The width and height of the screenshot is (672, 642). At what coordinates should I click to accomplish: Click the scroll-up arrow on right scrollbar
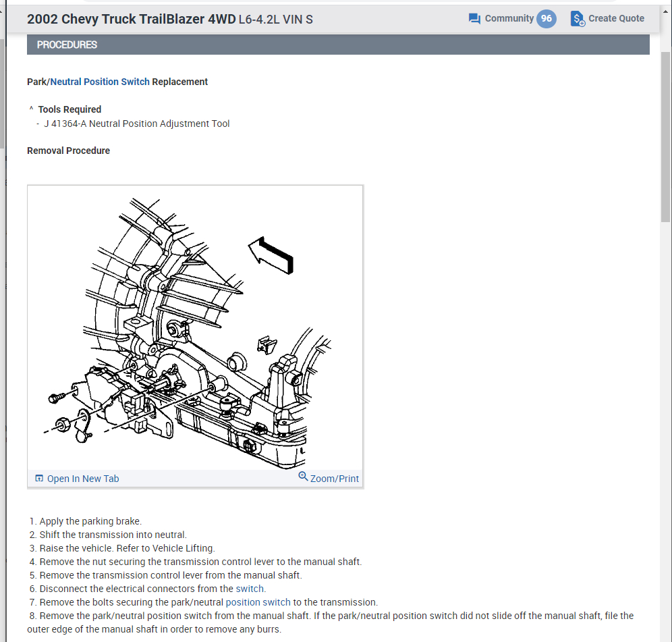665,11
